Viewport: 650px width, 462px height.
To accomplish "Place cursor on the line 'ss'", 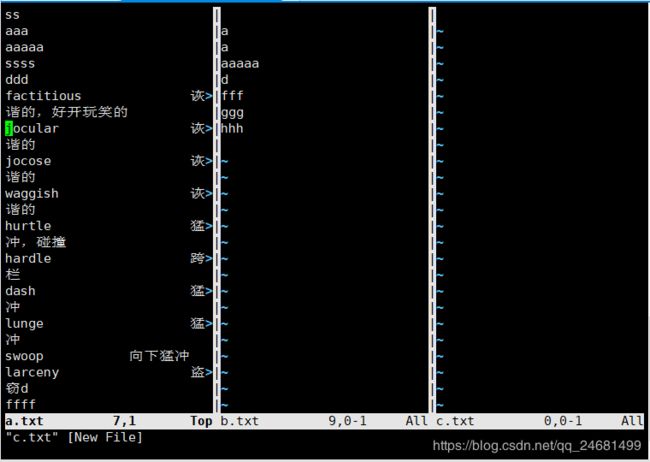I will (12, 15).
